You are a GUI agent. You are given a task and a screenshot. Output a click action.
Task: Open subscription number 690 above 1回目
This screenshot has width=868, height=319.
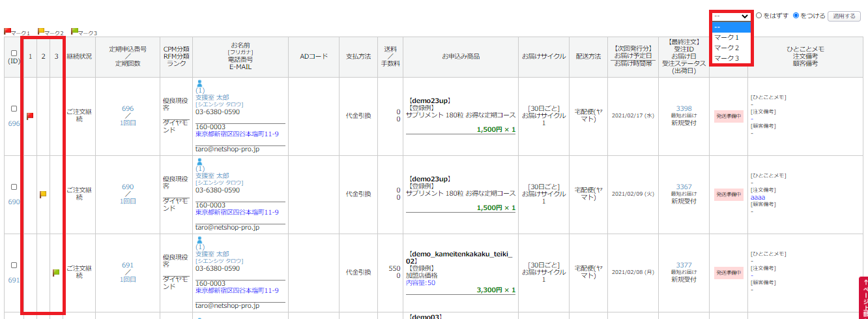pos(128,187)
